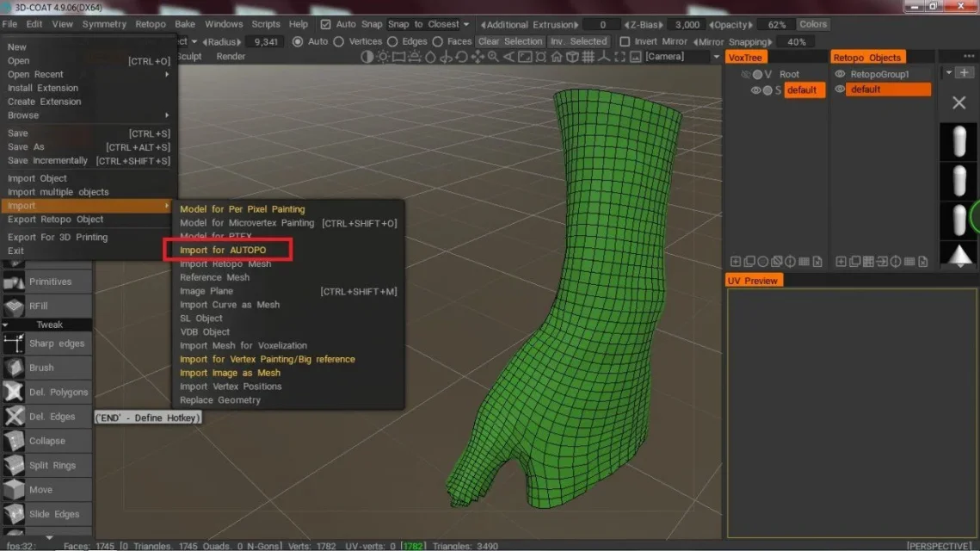
Task: Click the cube view orientation icon
Action: tap(572, 57)
